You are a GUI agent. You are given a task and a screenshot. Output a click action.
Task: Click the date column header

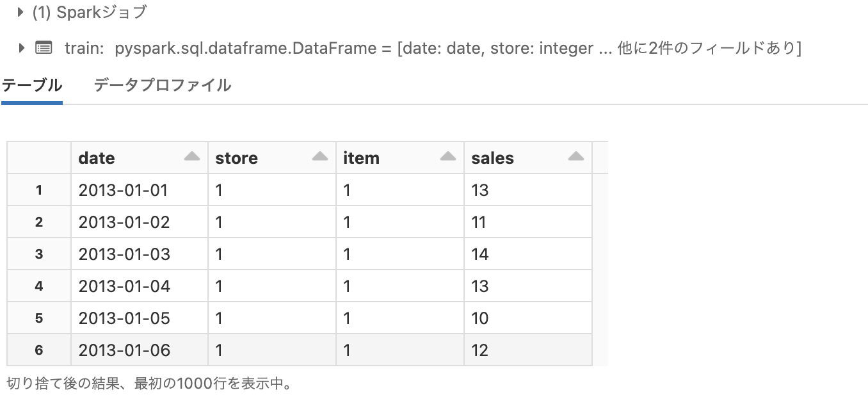coord(97,158)
